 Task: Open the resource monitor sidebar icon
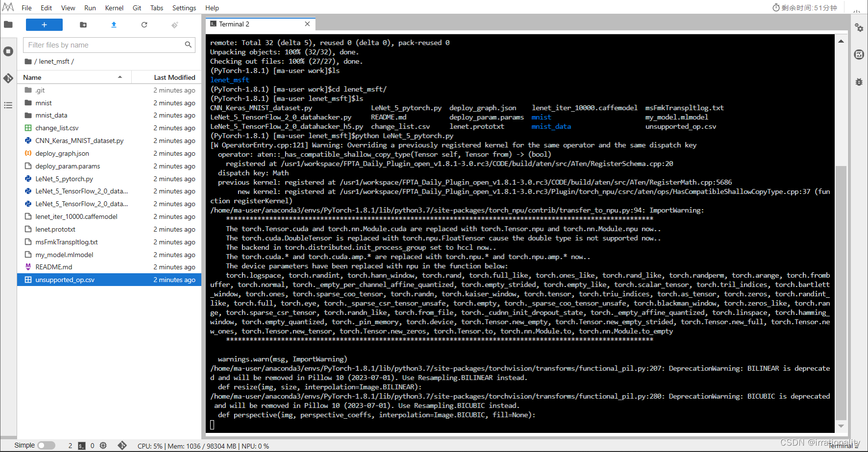coord(859,54)
